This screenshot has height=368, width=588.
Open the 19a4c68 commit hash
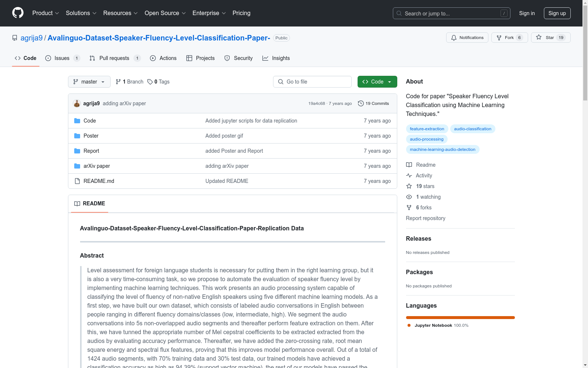[317, 103]
